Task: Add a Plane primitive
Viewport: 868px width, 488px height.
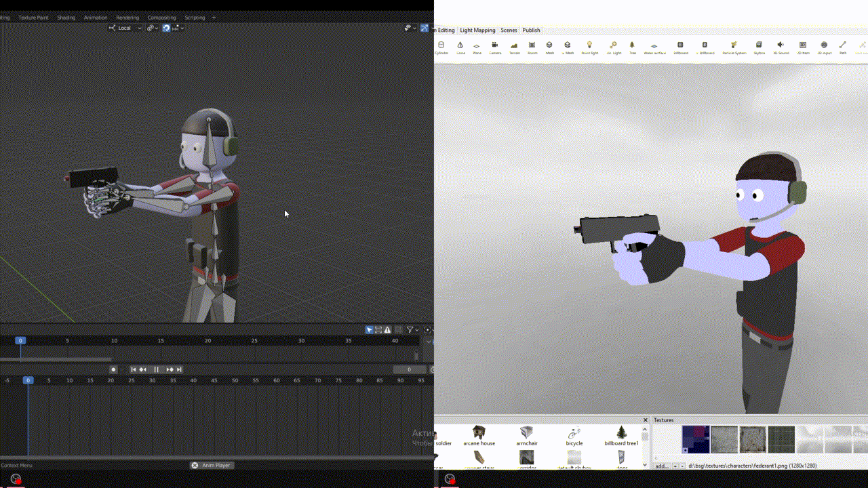Action: tap(477, 47)
